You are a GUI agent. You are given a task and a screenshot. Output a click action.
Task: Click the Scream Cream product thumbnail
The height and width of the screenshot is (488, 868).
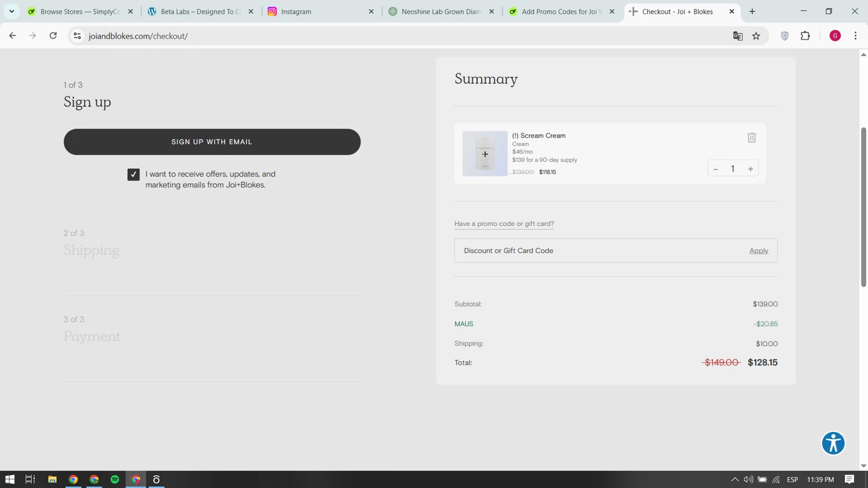[485, 154]
